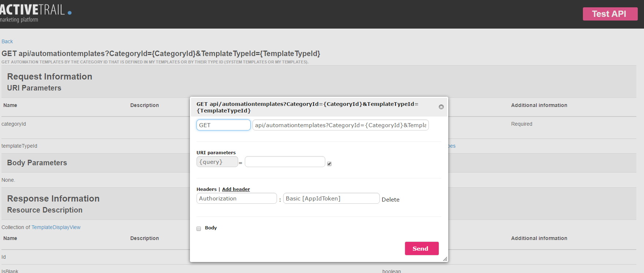
Task: Click the categoryId parameter row
Action: [x=14, y=124]
